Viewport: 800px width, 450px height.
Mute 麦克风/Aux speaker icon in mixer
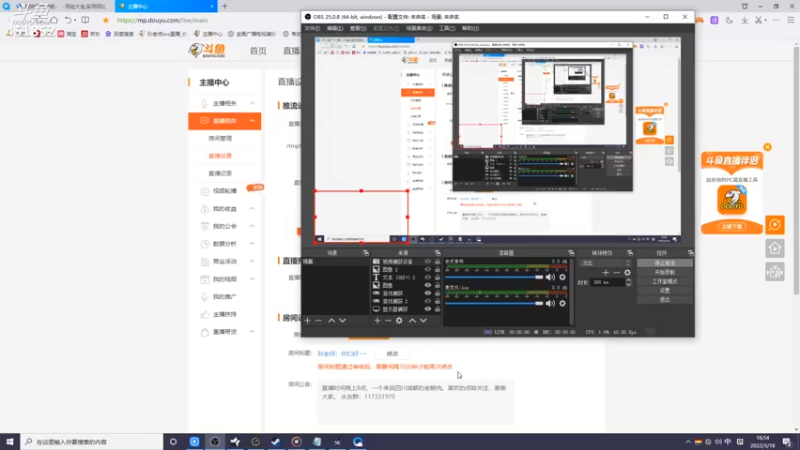[x=550, y=303]
